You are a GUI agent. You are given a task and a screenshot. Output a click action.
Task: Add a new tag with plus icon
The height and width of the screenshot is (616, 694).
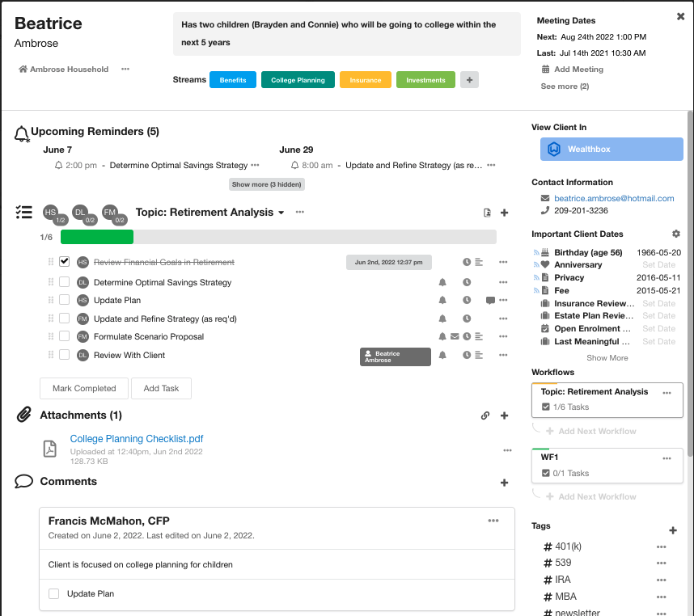click(673, 530)
